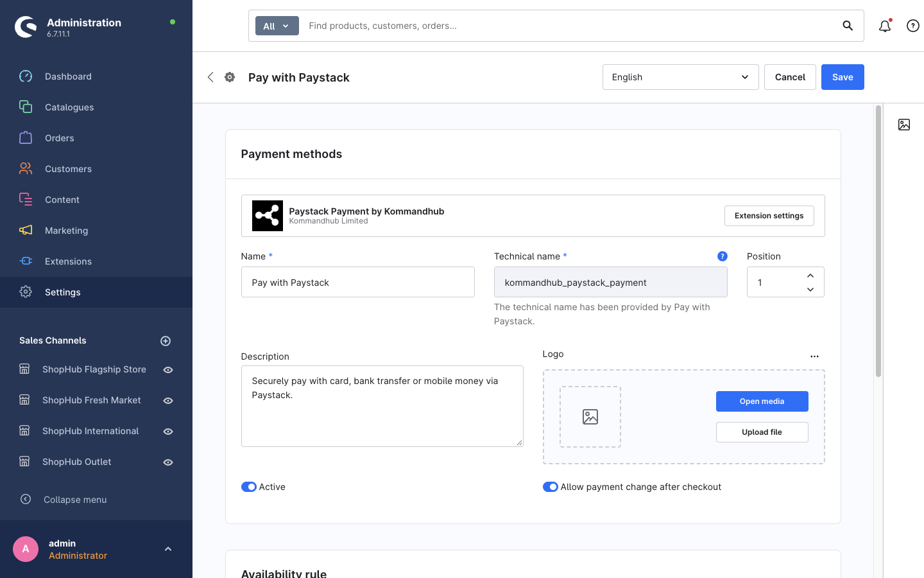The height and width of the screenshot is (578, 924).
Task: Click the Settings gear icon in sidebar
Action: click(26, 292)
